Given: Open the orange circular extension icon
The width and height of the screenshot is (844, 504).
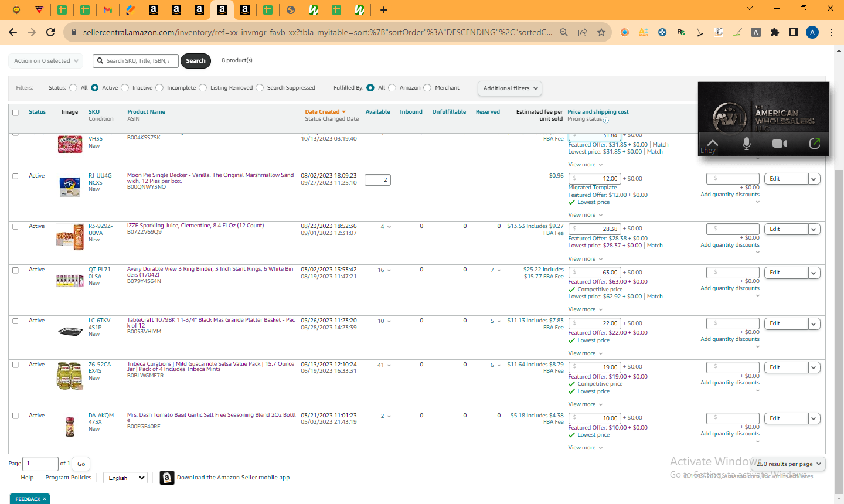Looking at the screenshot, I should [x=625, y=32].
